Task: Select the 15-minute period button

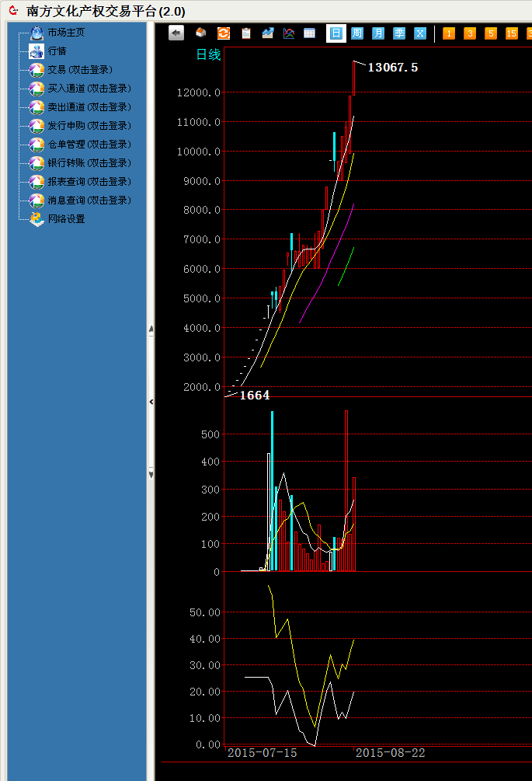Action: pyautogui.click(x=511, y=33)
